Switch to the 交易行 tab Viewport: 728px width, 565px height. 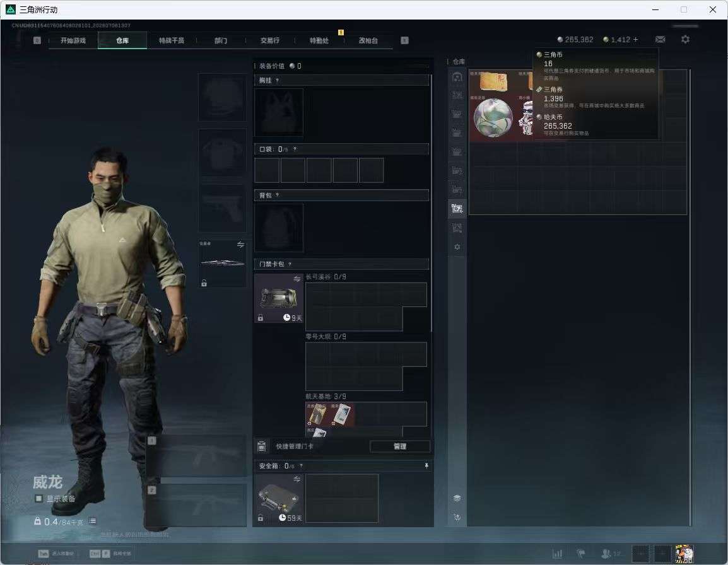point(270,40)
